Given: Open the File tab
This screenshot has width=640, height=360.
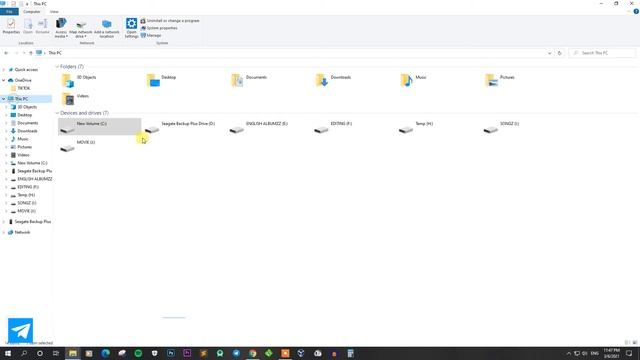Looking at the screenshot, I should [9, 11].
